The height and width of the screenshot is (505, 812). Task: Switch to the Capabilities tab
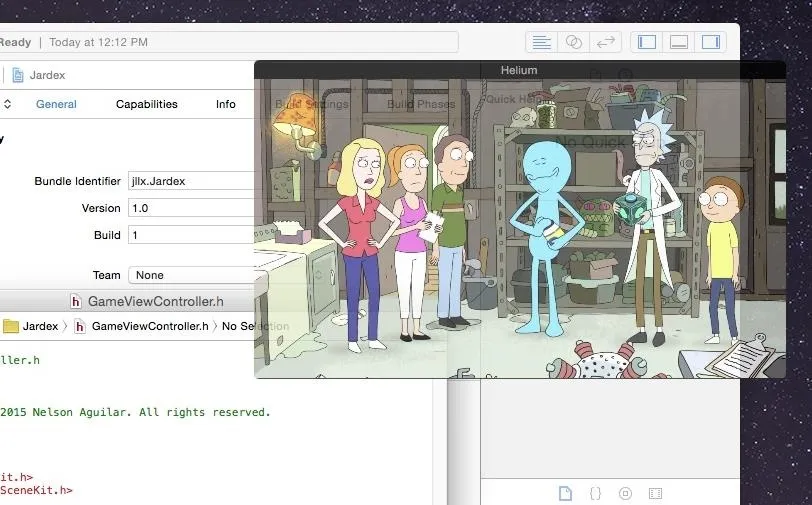(147, 104)
